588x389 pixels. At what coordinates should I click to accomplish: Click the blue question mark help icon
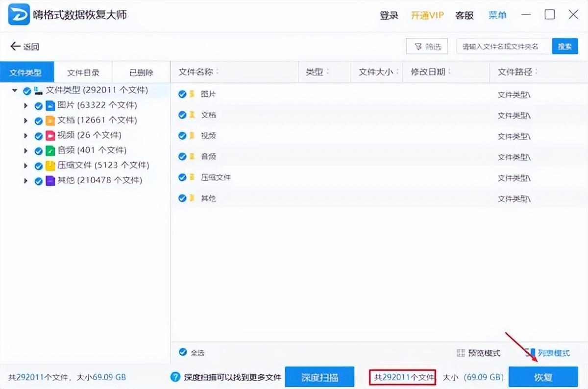point(175,377)
